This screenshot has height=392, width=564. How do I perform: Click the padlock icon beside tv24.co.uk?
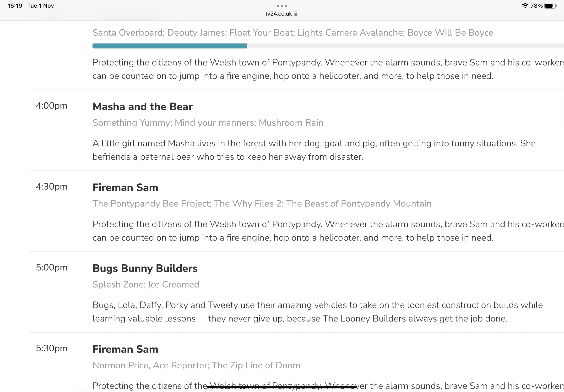296,14
